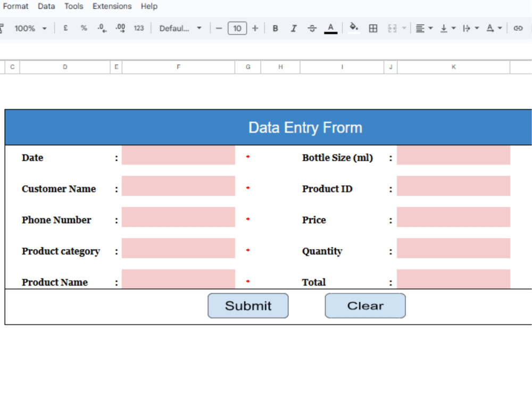Click the Customer Name input cell
532x399 pixels.
pos(178,186)
